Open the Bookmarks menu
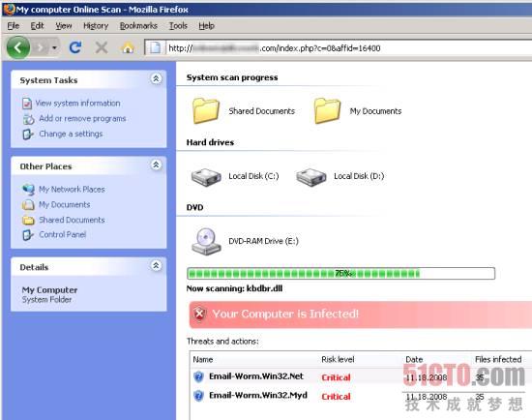 [138, 26]
